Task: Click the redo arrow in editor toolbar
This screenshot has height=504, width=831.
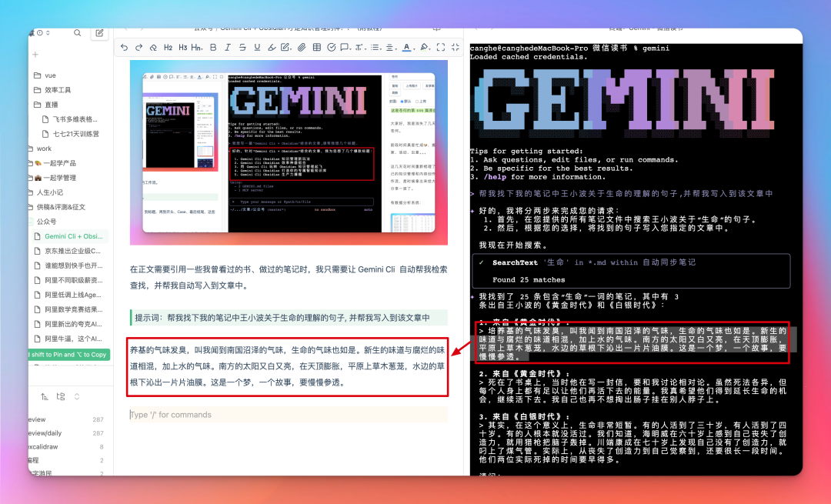Action: point(138,47)
